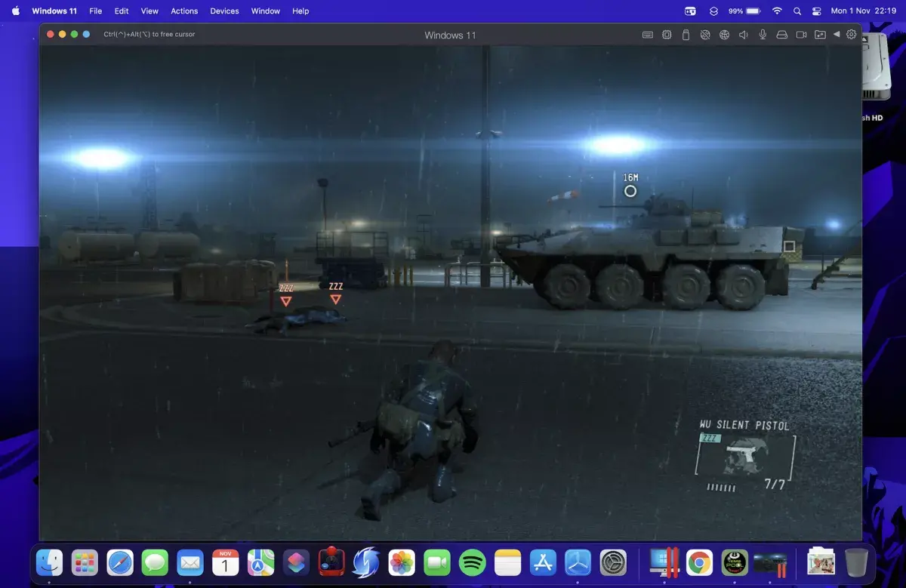This screenshot has height=588, width=906.
Task: Click the USB device icon
Action: 686,35
